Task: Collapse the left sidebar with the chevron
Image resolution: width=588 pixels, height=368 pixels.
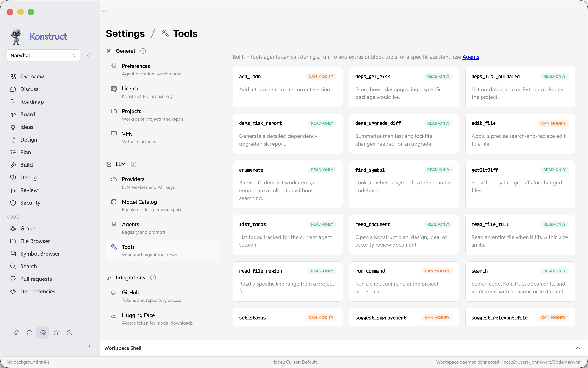Action: point(89,346)
